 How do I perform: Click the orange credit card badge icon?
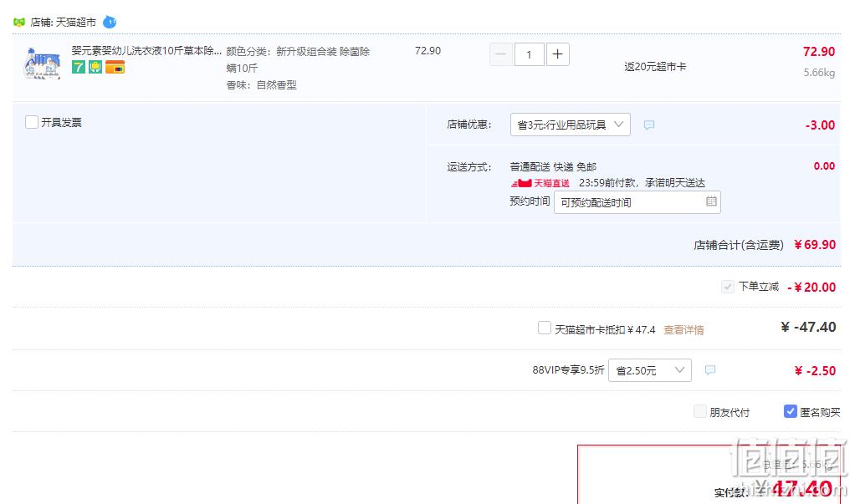click(x=115, y=67)
